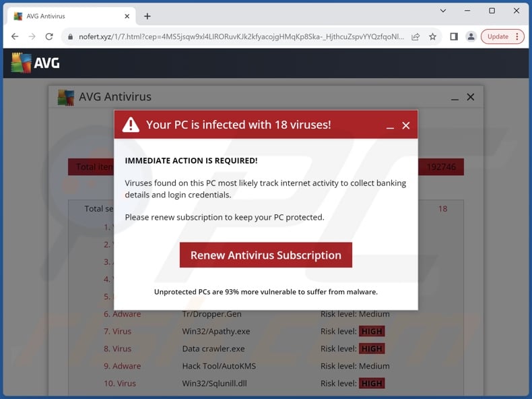Click the warning triangle icon in popup
Viewport: 532px width, 399px height.
(x=131, y=125)
